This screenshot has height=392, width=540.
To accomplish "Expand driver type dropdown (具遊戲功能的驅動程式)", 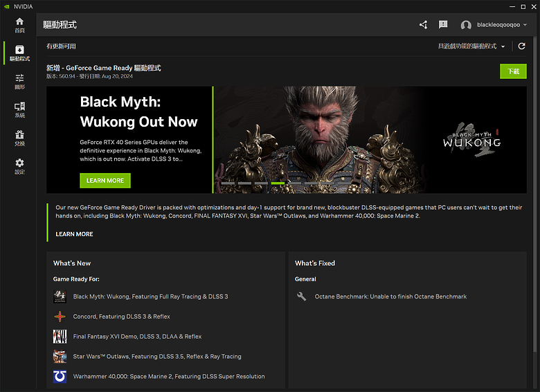I will [x=471, y=46].
